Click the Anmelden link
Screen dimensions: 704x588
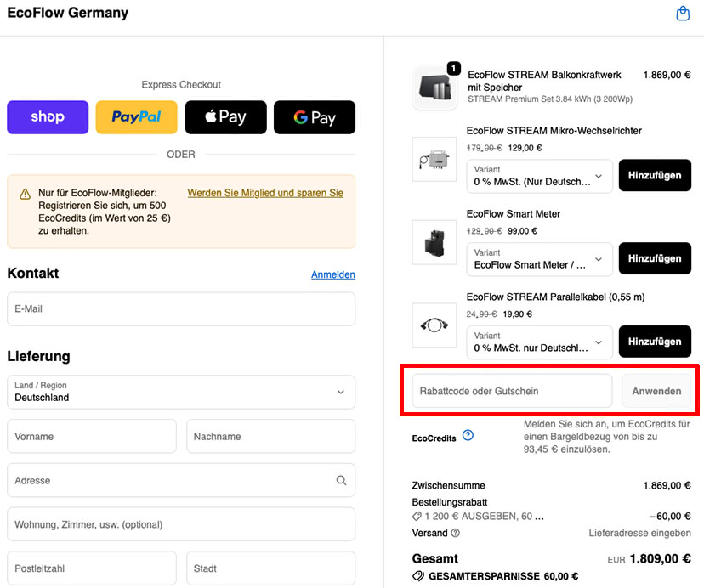333,274
